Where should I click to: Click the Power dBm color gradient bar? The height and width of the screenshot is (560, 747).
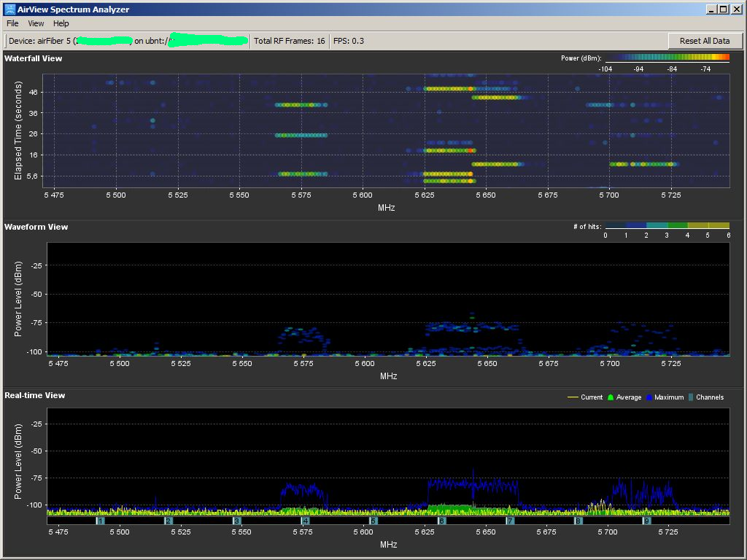coord(667,58)
